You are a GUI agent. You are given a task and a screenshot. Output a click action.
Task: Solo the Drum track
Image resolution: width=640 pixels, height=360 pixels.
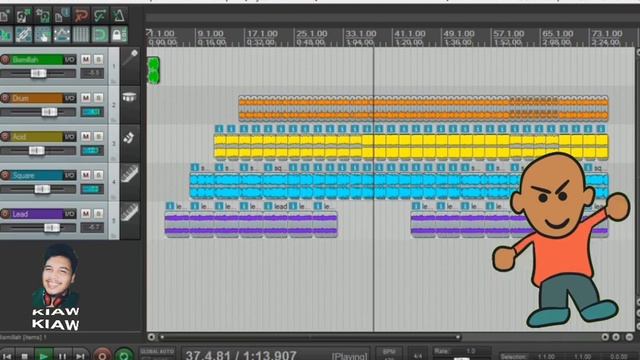coord(98,98)
